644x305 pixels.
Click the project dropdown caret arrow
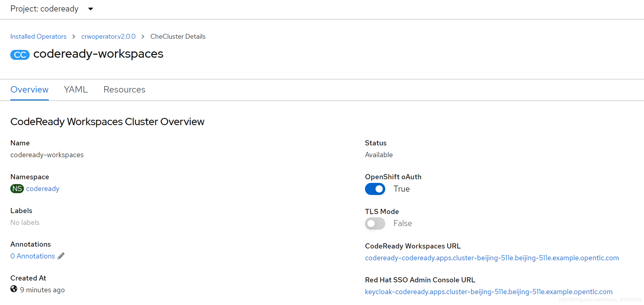point(90,9)
